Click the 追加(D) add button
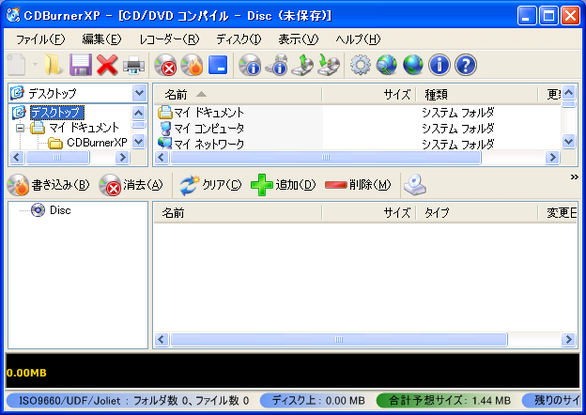Screen dimensions: 586x415 (283, 185)
